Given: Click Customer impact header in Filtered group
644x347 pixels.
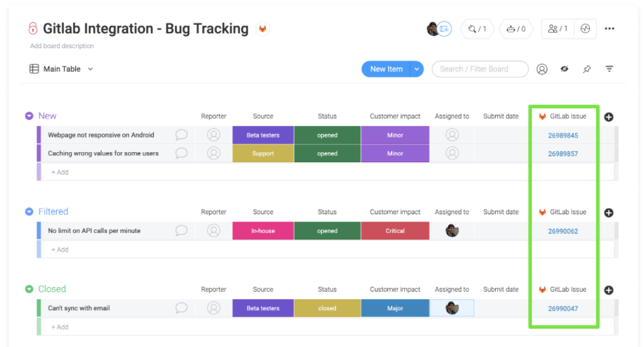Looking at the screenshot, I should pos(395,212).
